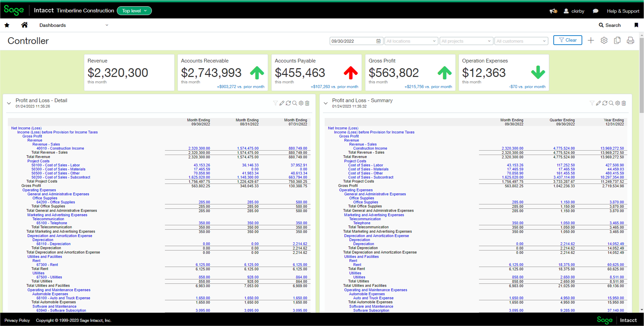Open the bookmark icon near Search

tap(636, 25)
